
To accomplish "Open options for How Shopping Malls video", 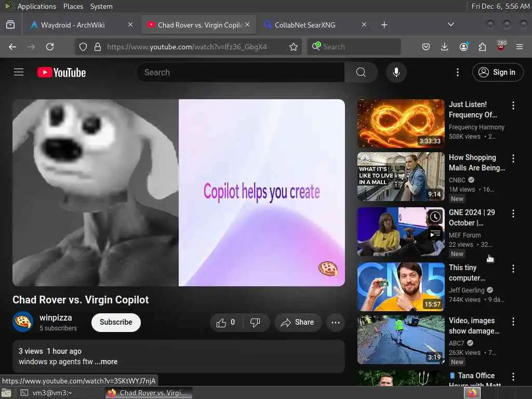I will (513, 158).
